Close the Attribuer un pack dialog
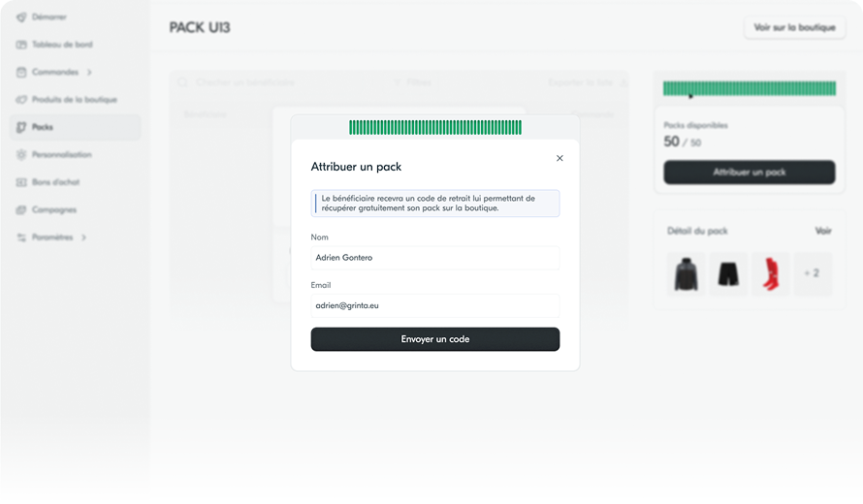The width and height of the screenshot is (863, 504). pos(559,158)
